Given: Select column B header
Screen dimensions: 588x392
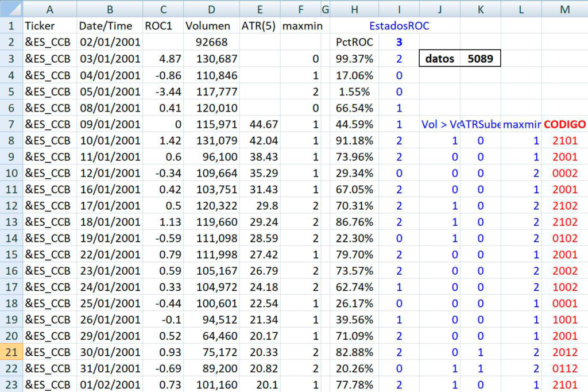Looking at the screenshot, I should tap(110, 9).
